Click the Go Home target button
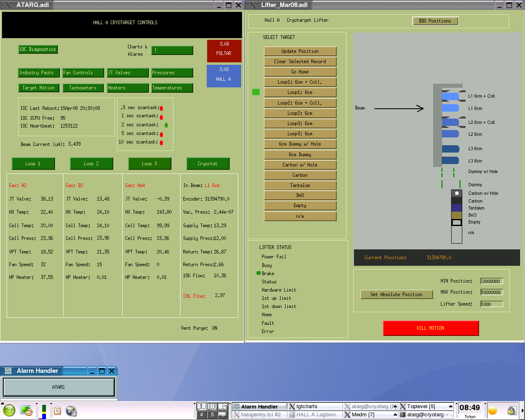The height and width of the screenshot is (420, 525). 300,72
